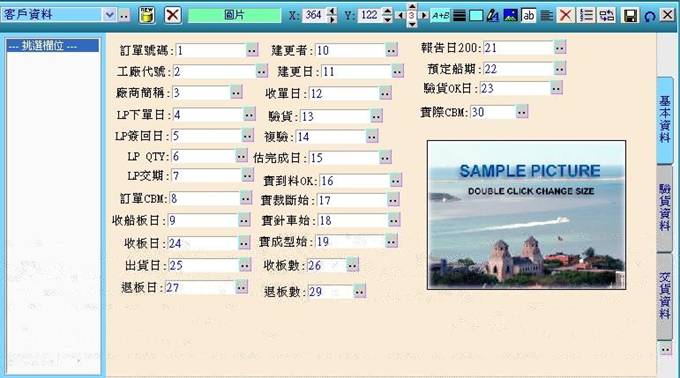Click the browse button beside 預定船期 field

[x=560, y=68]
